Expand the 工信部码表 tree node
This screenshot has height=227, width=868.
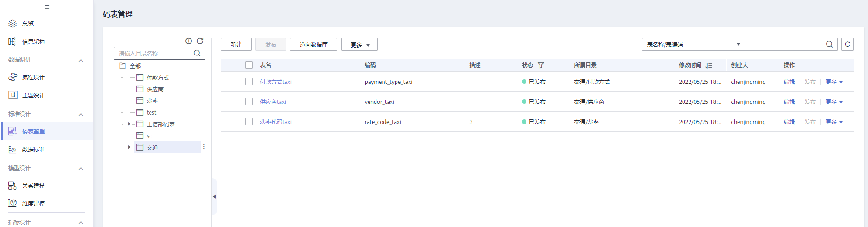tap(129, 124)
